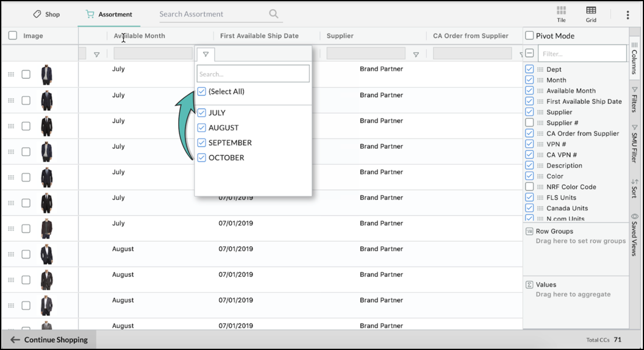The width and height of the screenshot is (644, 350).
Task: Select the Assortment tab
Action: click(x=109, y=14)
